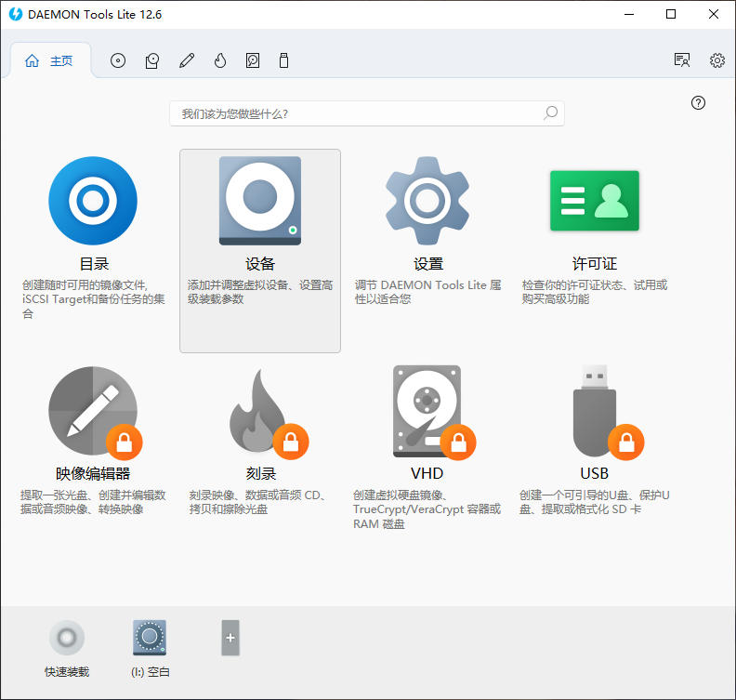
Task: Click the 映像编辑器 title text
Action: (x=93, y=473)
